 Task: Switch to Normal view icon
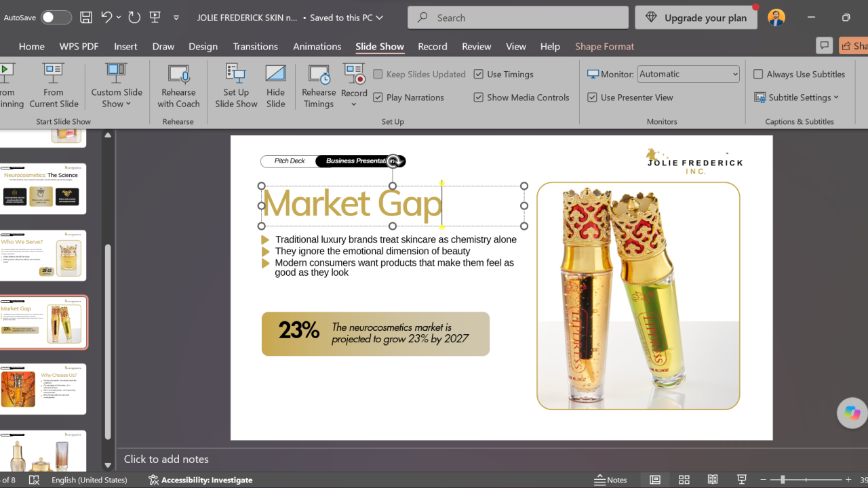point(655,480)
